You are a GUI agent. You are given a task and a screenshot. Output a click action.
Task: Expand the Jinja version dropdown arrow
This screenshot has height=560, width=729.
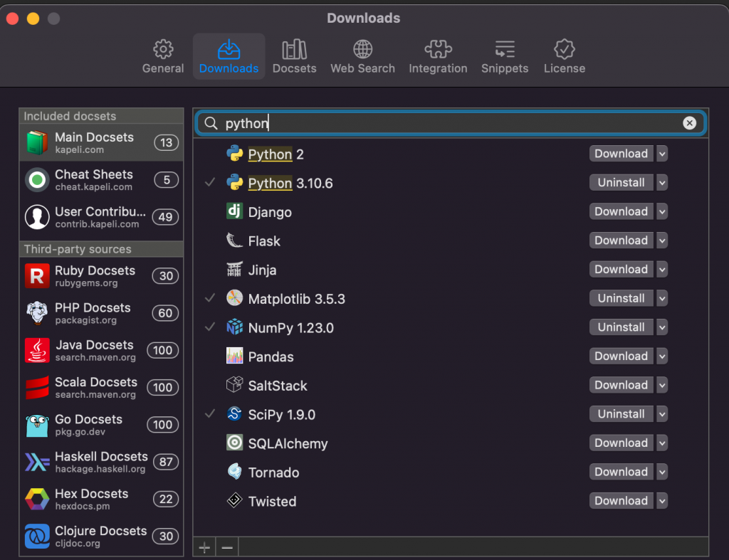tap(662, 269)
